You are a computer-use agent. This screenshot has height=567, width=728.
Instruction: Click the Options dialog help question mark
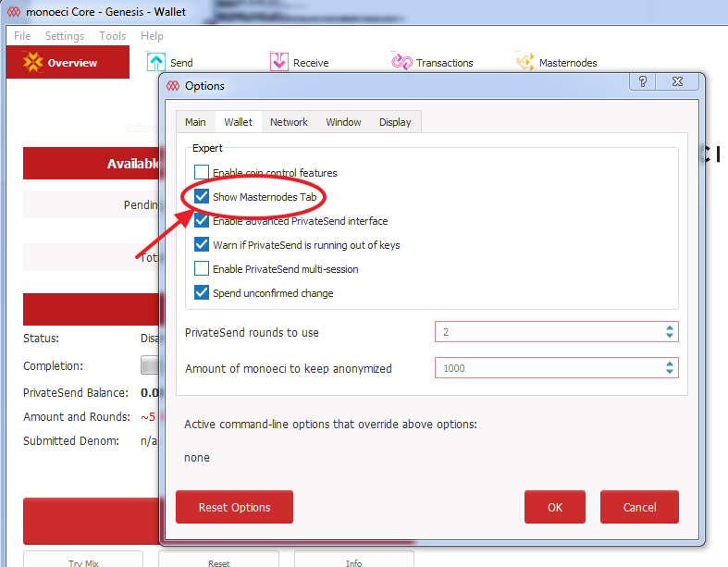click(643, 81)
